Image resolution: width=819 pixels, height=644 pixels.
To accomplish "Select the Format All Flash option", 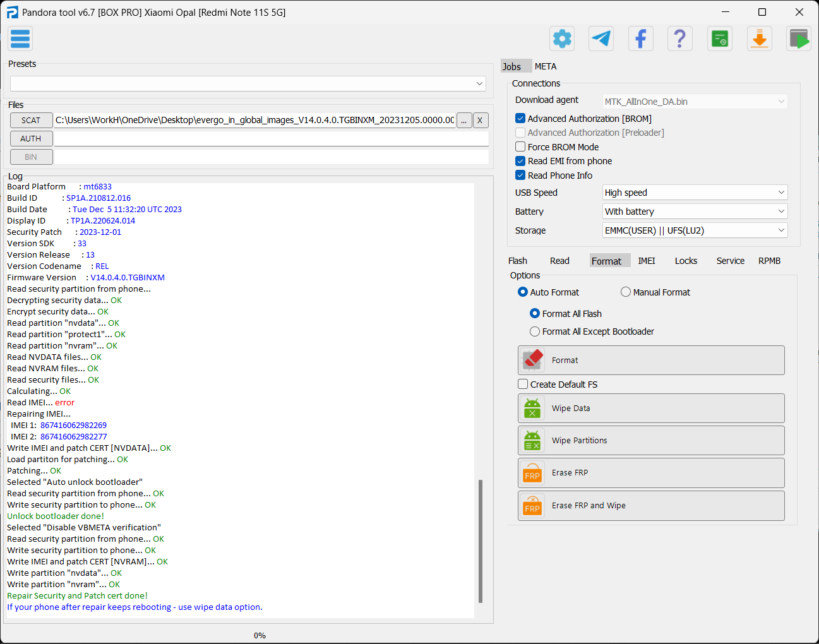I will click(x=535, y=313).
